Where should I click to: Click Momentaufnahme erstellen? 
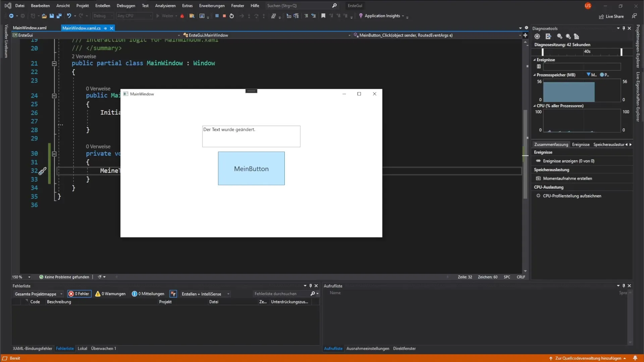pyautogui.click(x=567, y=178)
